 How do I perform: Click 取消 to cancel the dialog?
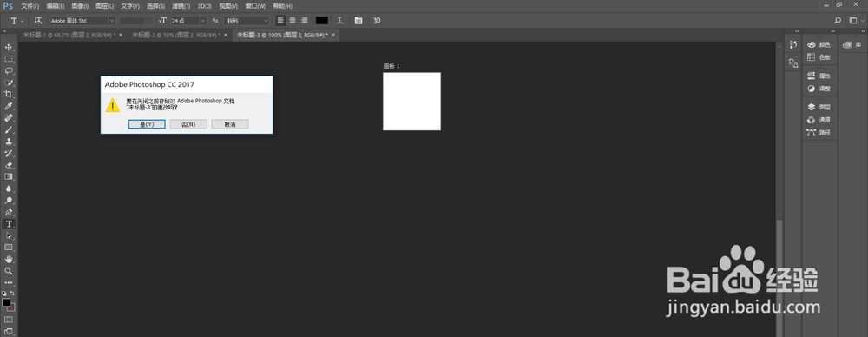(230, 124)
